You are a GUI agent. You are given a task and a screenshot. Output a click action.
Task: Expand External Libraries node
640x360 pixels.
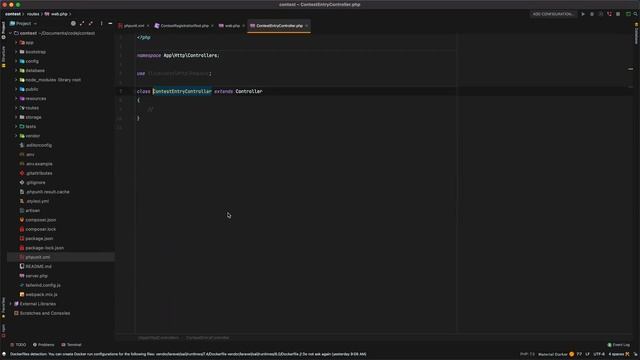click(x=11, y=304)
